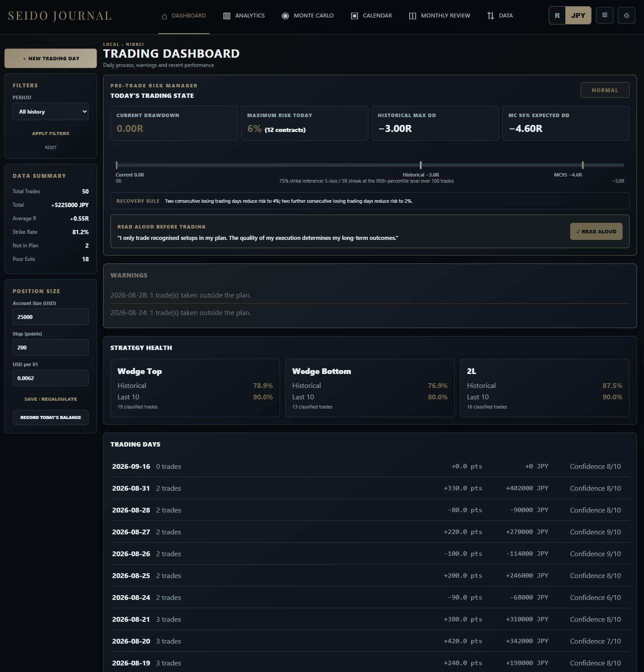Open the Analytics tab
The image size is (644, 672).
click(244, 16)
